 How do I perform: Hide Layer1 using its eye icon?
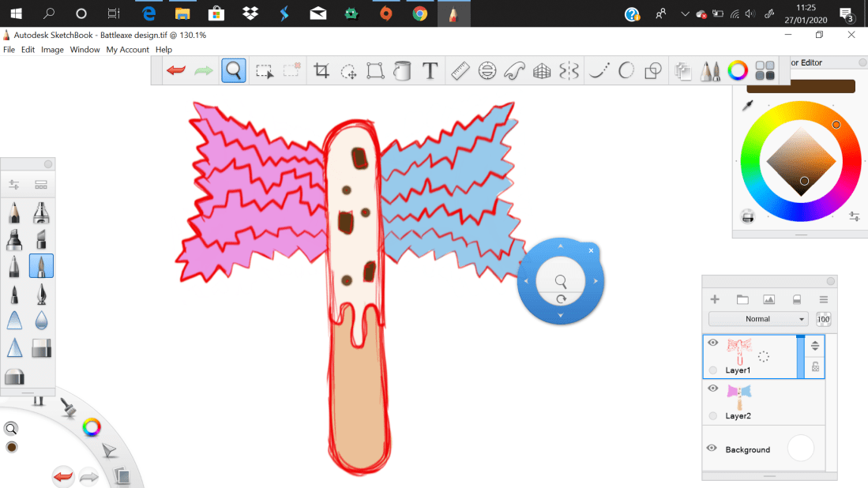click(x=712, y=343)
